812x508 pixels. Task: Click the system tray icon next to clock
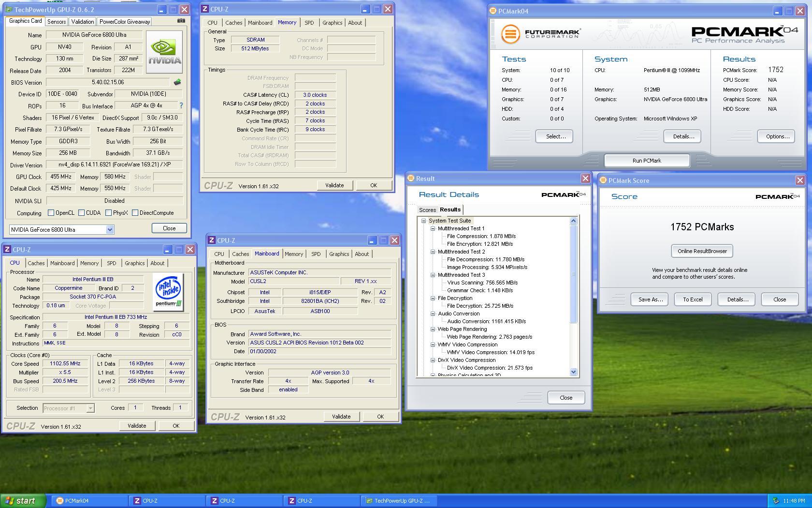(776, 501)
